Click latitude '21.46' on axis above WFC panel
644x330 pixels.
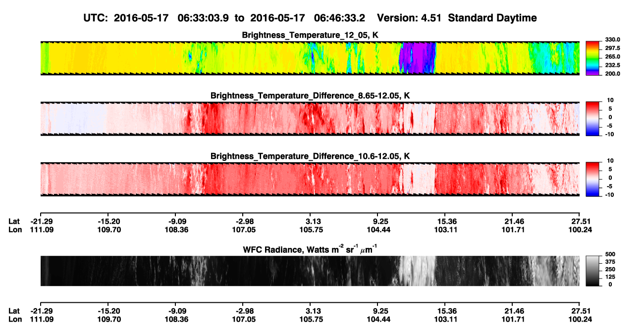tap(514, 221)
